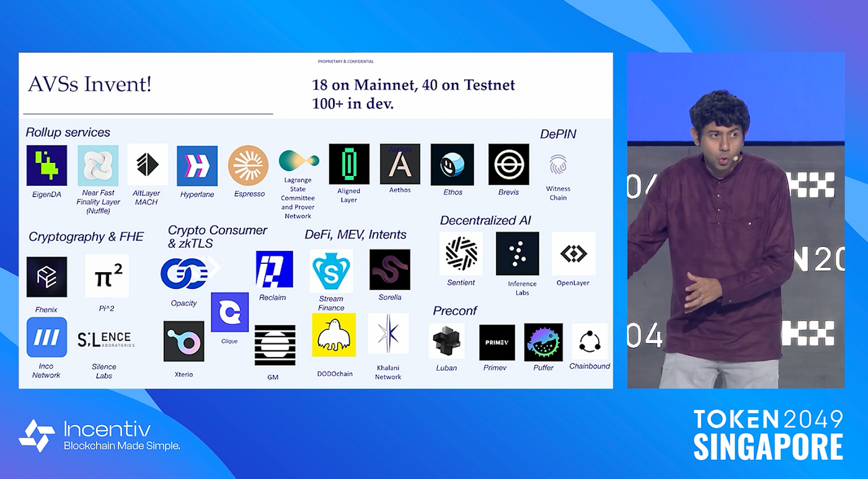Image resolution: width=868 pixels, height=479 pixels.
Task: Select the 'Preconf' heading
Action: coord(455,311)
